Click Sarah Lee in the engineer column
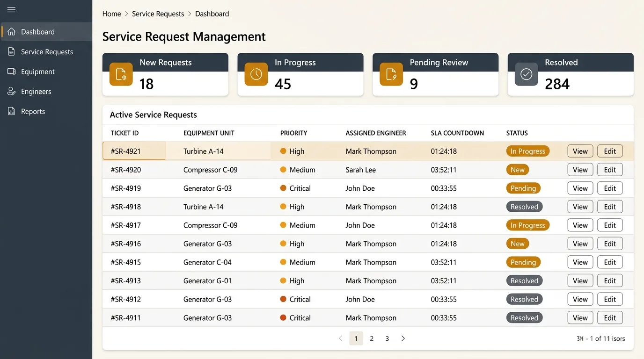This screenshot has width=644, height=359. 361,170
